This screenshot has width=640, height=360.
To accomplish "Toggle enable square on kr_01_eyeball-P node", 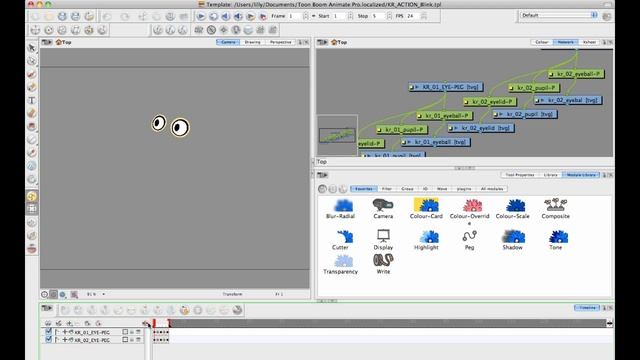I will pyautogui.click(x=420, y=116).
